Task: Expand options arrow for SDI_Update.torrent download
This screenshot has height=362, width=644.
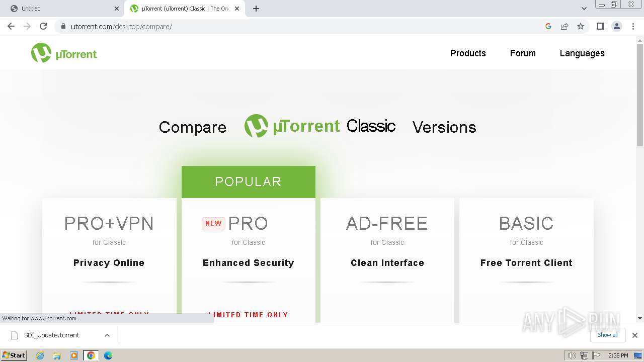Action: tap(107, 335)
